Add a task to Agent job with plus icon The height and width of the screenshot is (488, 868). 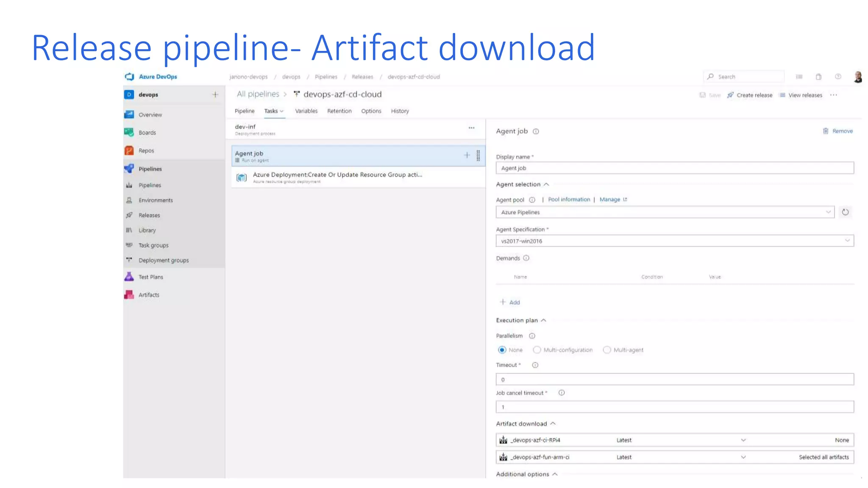(467, 155)
